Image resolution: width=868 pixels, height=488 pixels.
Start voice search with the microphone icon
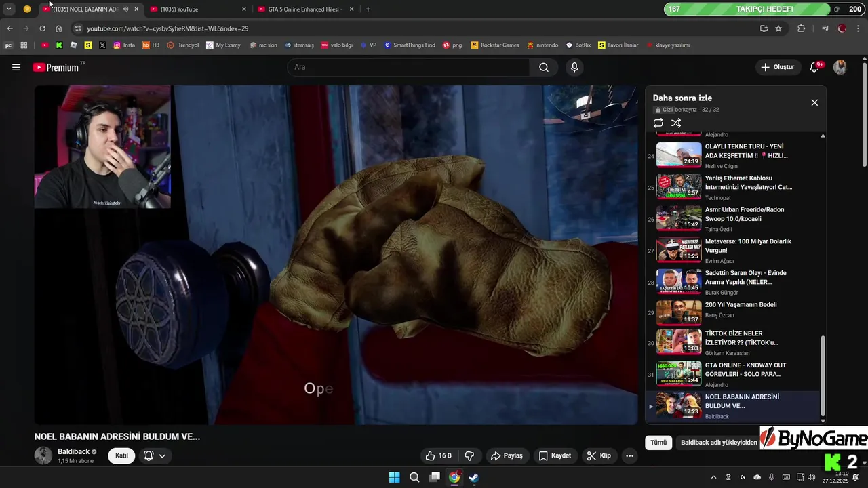point(574,67)
